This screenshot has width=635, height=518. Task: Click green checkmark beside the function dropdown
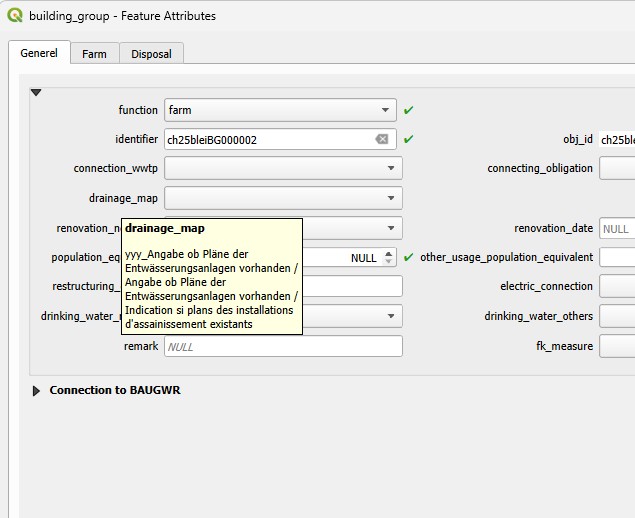pyautogui.click(x=409, y=110)
